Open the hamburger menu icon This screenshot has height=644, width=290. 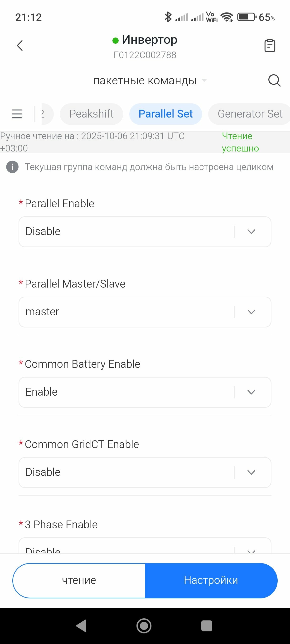[17, 114]
